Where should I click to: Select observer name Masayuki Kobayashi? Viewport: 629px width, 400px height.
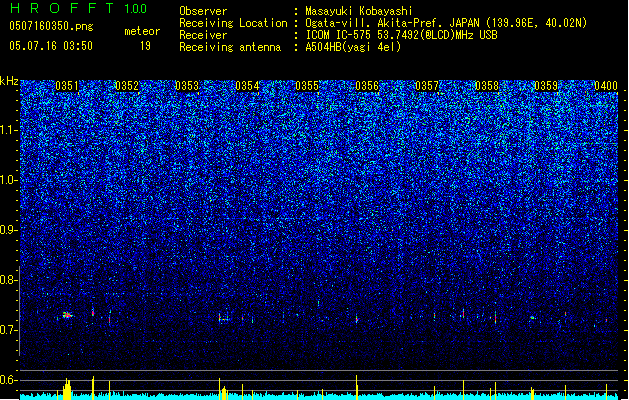point(359,11)
